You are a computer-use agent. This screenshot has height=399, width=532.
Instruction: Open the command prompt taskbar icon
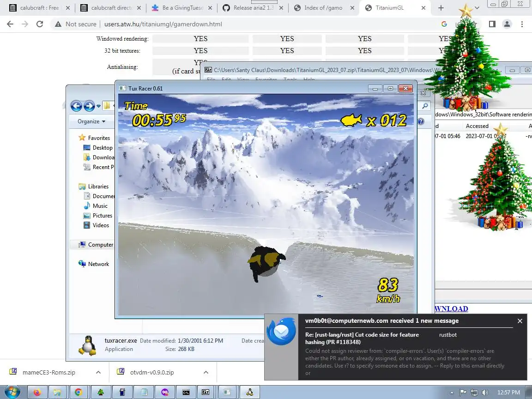click(x=186, y=392)
